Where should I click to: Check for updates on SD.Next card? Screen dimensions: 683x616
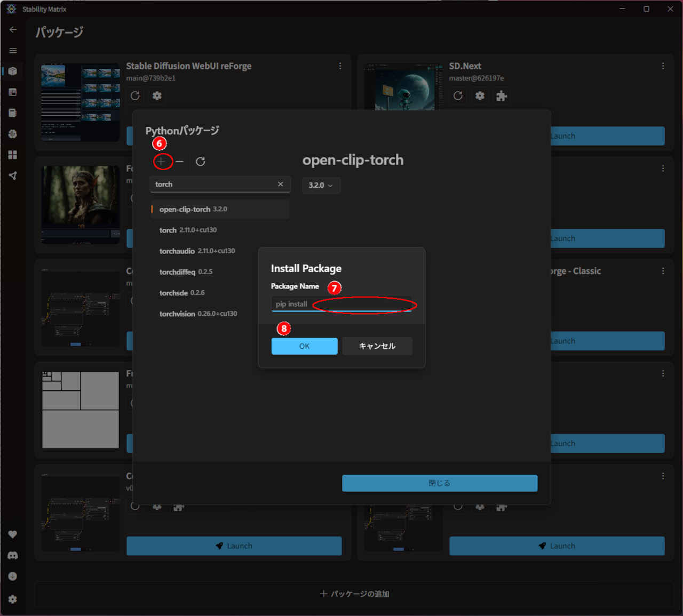click(x=458, y=95)
